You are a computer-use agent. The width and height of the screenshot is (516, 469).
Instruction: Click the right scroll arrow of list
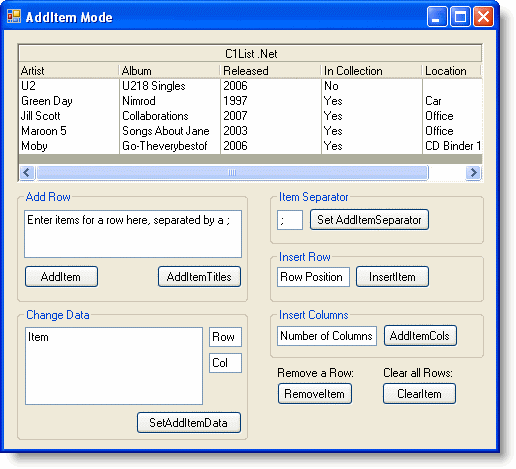(473, 173)
